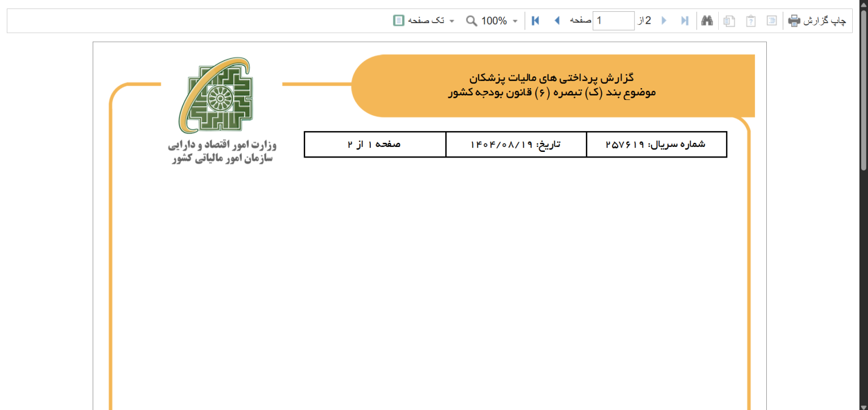Screen dimensions: 868x410
Task: Jump to the first page
Action: (536, 21)
